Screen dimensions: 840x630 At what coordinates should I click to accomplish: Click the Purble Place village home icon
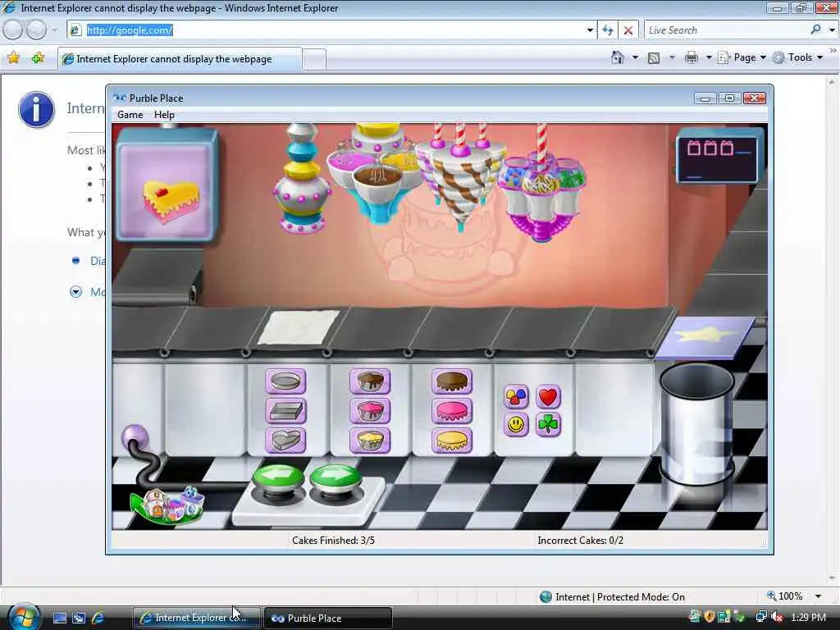tap(167, 504)
